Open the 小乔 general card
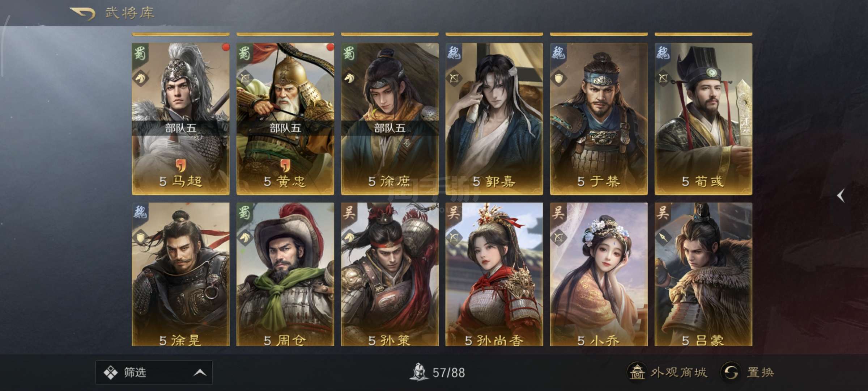 pyautogui.click(x=599, y=274)
